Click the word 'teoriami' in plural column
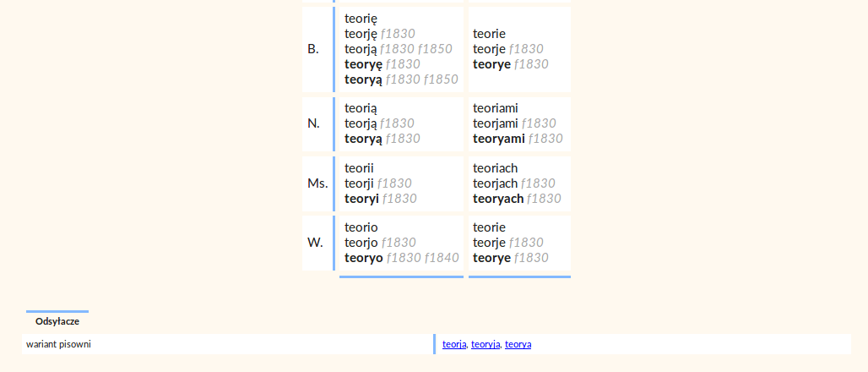Viewport: 868px width, 372px height. pos(496,108)
